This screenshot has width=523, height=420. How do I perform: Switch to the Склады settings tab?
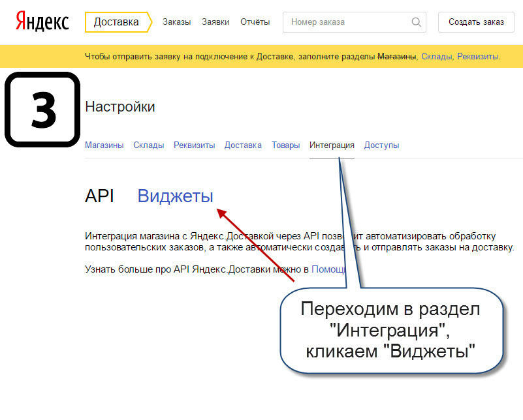click(x=149, y=145)
